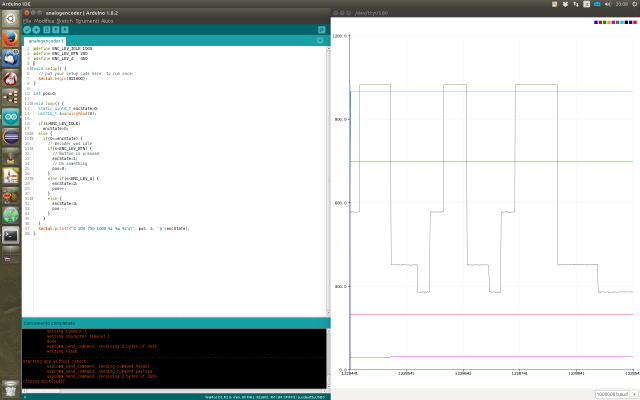This screenshot has width=640, height=400.
Task: Click the Open sketch toolbar button
Action: [56, 30]
